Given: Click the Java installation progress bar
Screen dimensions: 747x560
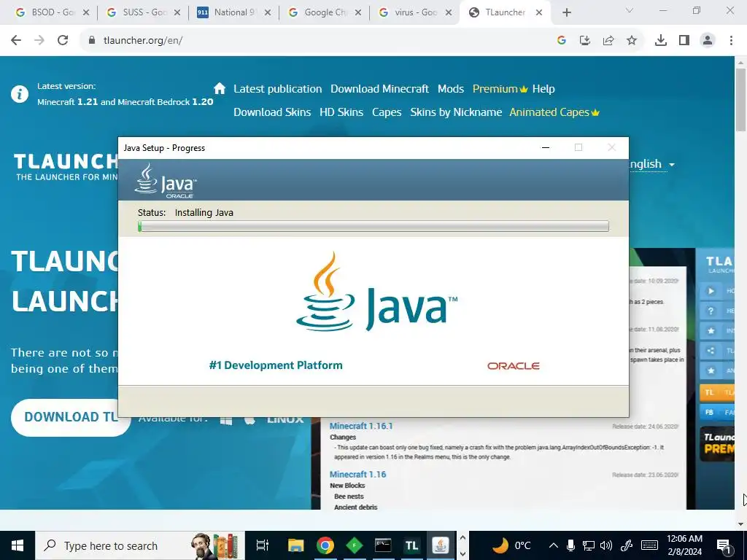Looking at the screenshot, I should pyautogui.click(x=373, y=226).
